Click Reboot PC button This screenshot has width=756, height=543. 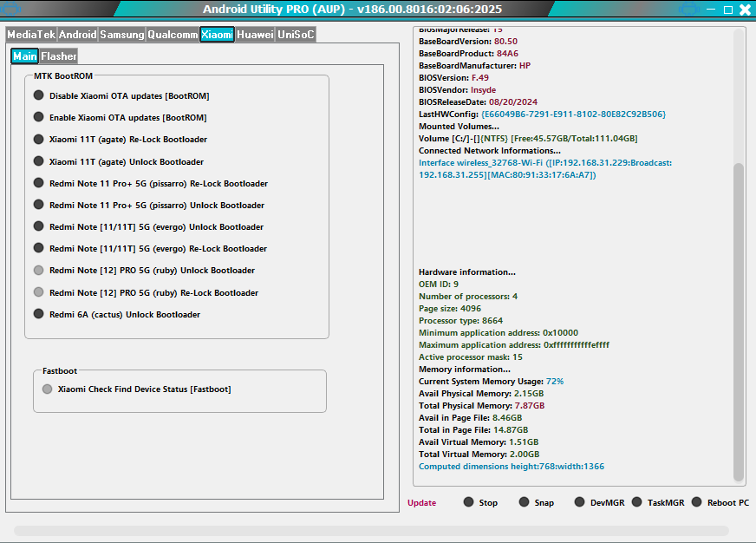[720, 502]
